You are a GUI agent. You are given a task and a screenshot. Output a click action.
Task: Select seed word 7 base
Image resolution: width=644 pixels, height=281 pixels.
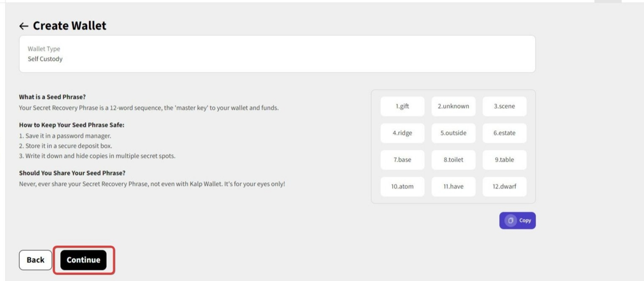[x=402, y=160]
